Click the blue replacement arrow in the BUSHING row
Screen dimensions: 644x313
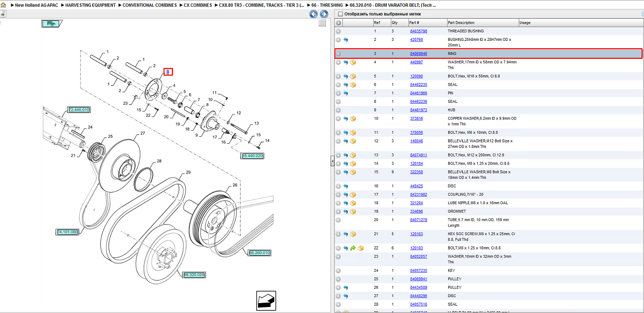pyautogui.click(x=346, y=40)
